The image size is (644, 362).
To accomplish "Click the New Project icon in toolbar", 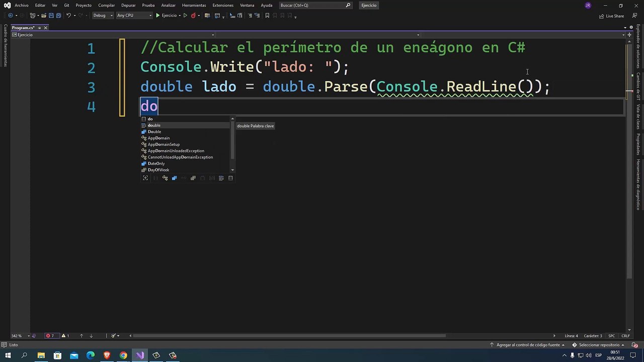I will point(32,16).
